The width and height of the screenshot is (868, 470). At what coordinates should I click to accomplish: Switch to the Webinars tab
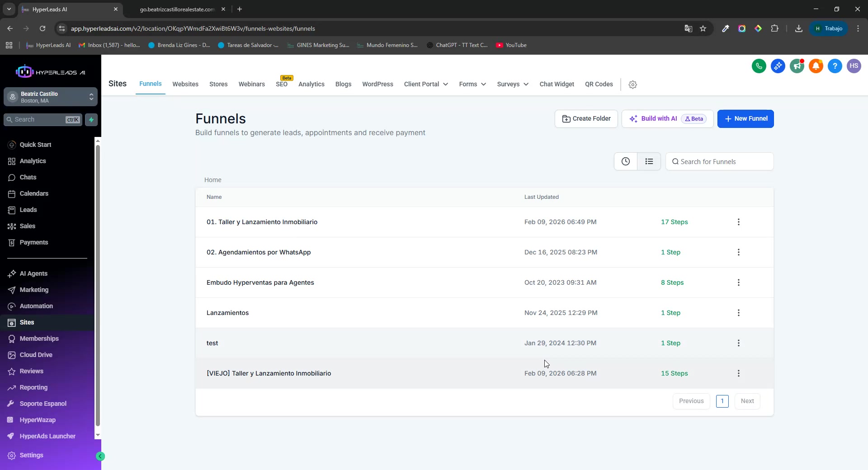pyautogui.click(x=252, y=84)
